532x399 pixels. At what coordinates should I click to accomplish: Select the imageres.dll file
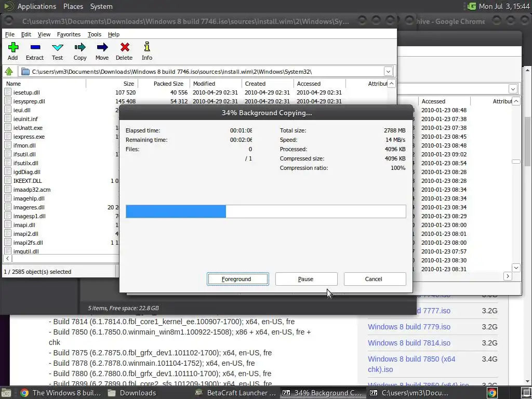[x=29, y=207]
